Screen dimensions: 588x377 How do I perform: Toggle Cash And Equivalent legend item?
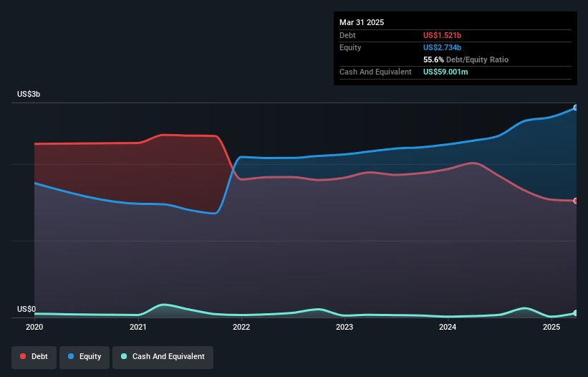[x=163, y=356]
